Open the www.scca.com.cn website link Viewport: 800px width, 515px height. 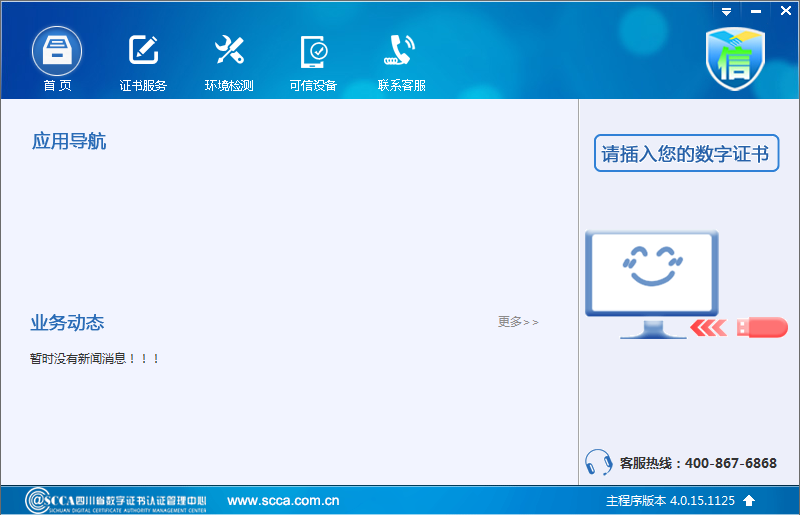click(x=283, y=500)
